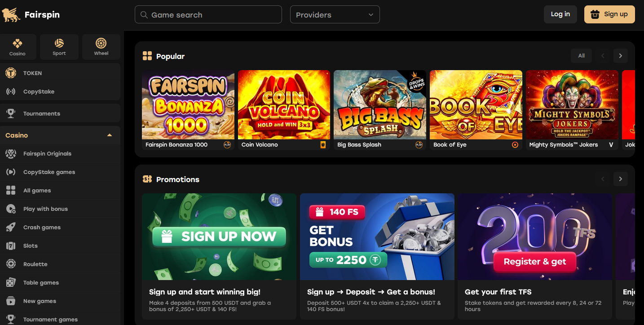Click 'Stake tokens and get rewarded' description
This screenshot has width=644, height=325.
tap(533, 306)
